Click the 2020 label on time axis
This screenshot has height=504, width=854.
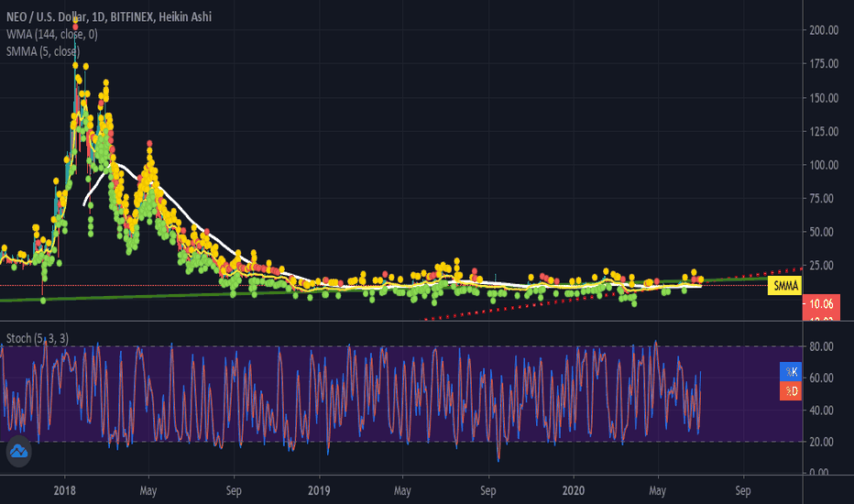573,490
